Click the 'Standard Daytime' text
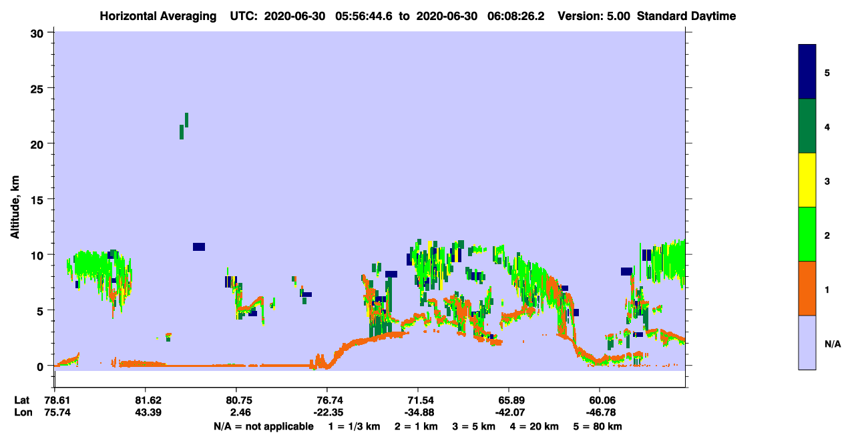This screenshot has width=868, height=445. click(x=686, y=15)
